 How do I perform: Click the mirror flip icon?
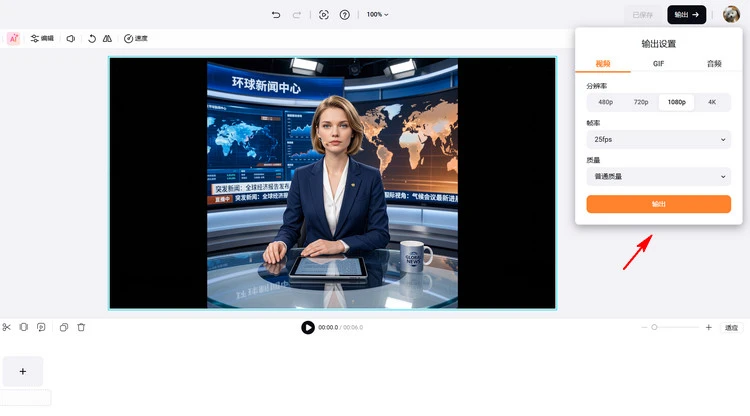tap(107, 38)
